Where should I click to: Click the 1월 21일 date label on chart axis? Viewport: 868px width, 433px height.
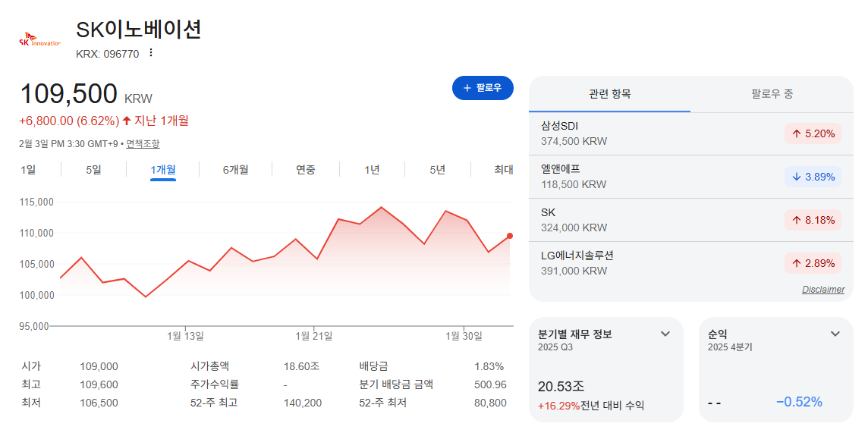tap(314, 336)
